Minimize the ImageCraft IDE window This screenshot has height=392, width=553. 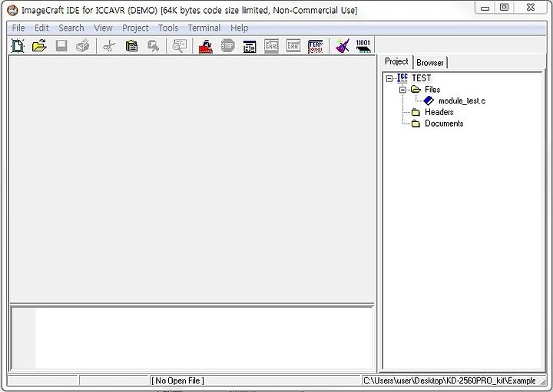[x=485, y=8]
